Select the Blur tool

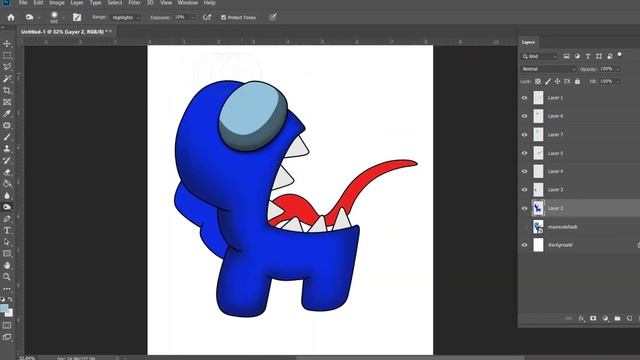point(7,196)
